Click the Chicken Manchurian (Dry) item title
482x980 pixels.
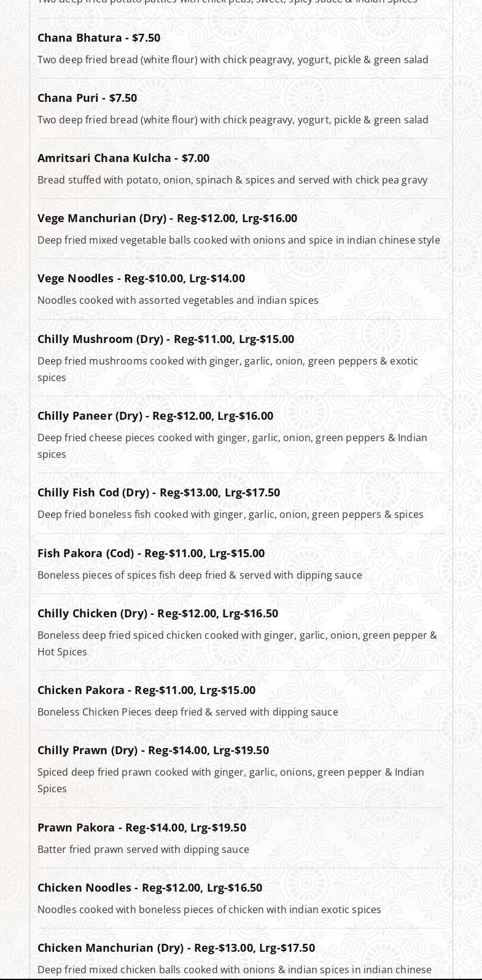(x=176, y=947)
